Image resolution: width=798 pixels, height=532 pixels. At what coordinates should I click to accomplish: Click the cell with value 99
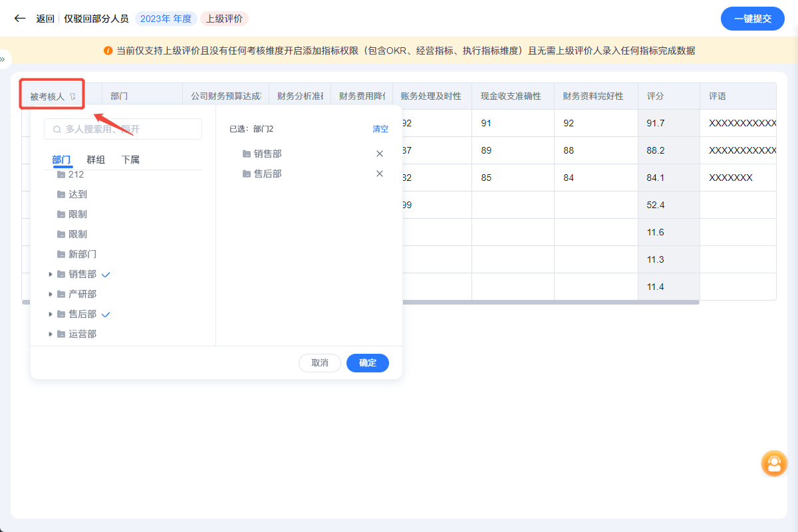pyautogui.click(x=436, y=205)
